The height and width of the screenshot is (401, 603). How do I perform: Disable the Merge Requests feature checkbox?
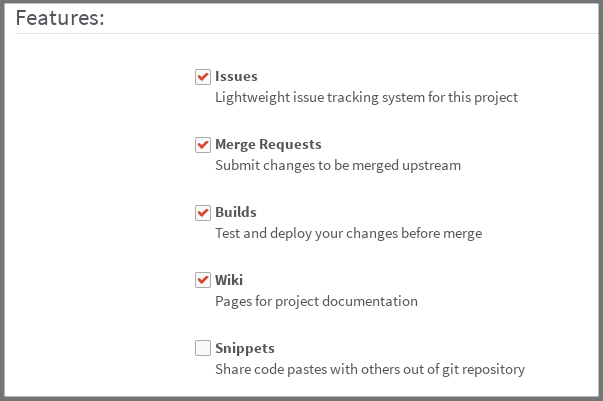point(203,145)
